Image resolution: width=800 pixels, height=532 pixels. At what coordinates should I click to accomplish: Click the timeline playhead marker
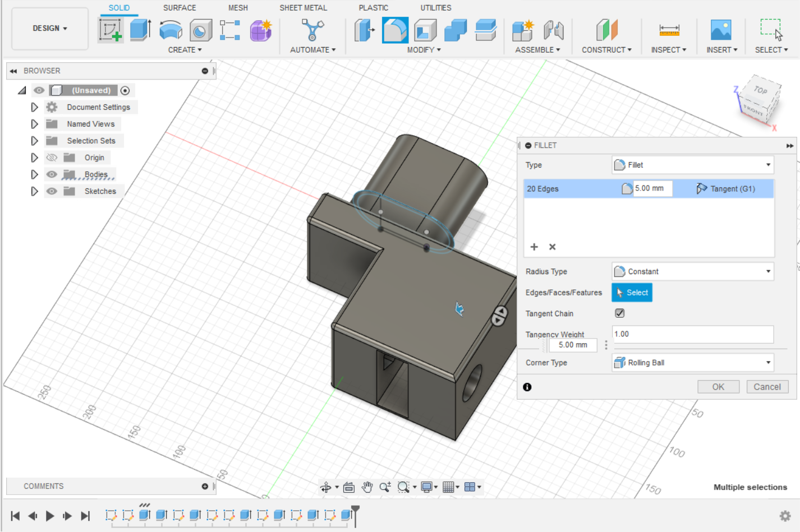(355, 511)
